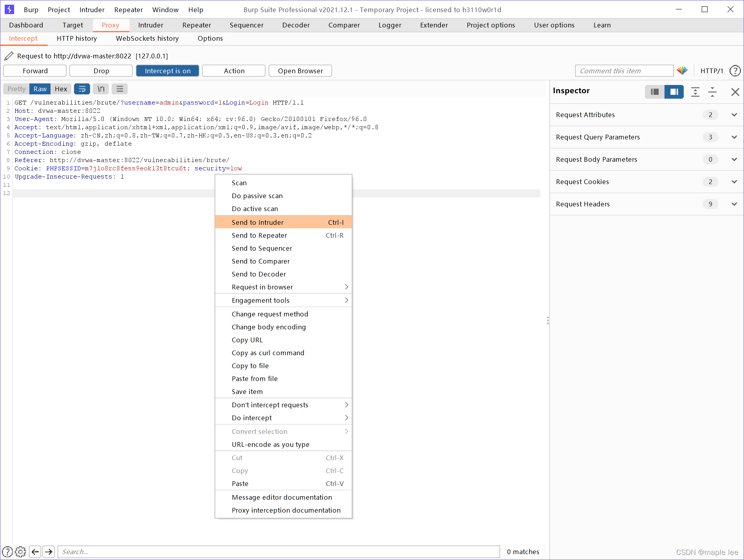Toggle the Intercept is on button
The height and width of the screenshot is (560, 744).
tap(168, 71)
